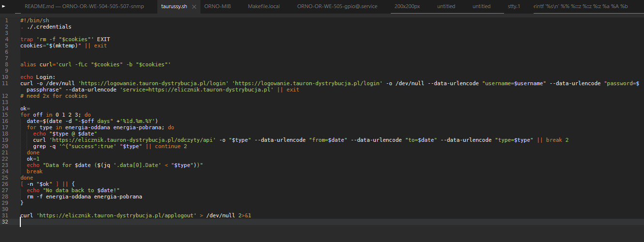The height and width of the screenshot is (242, 644).
Task: Click line number 11 in the gutter
Action: pos(6,83)
